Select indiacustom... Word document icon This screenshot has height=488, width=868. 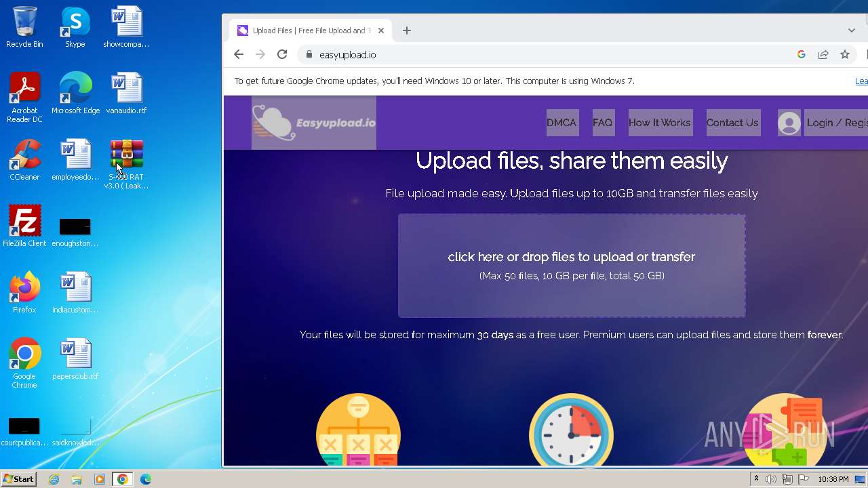(75, 293)
